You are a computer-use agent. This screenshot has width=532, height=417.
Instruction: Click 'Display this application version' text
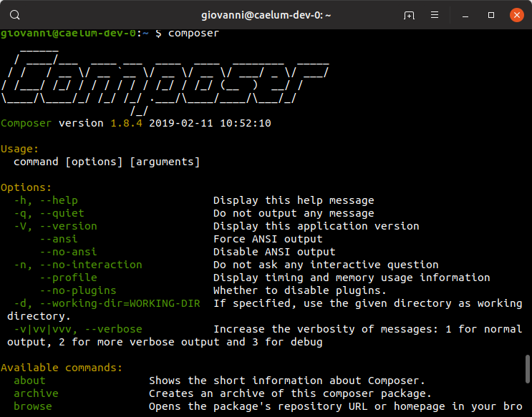pyautogui.click(x=316, y=226)
